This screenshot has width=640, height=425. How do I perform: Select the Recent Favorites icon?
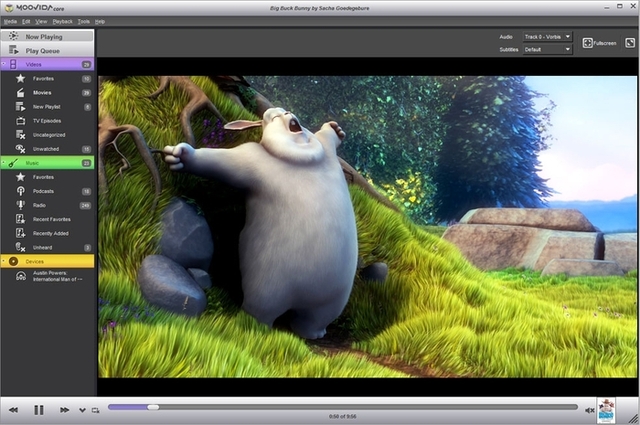point(20,219)
